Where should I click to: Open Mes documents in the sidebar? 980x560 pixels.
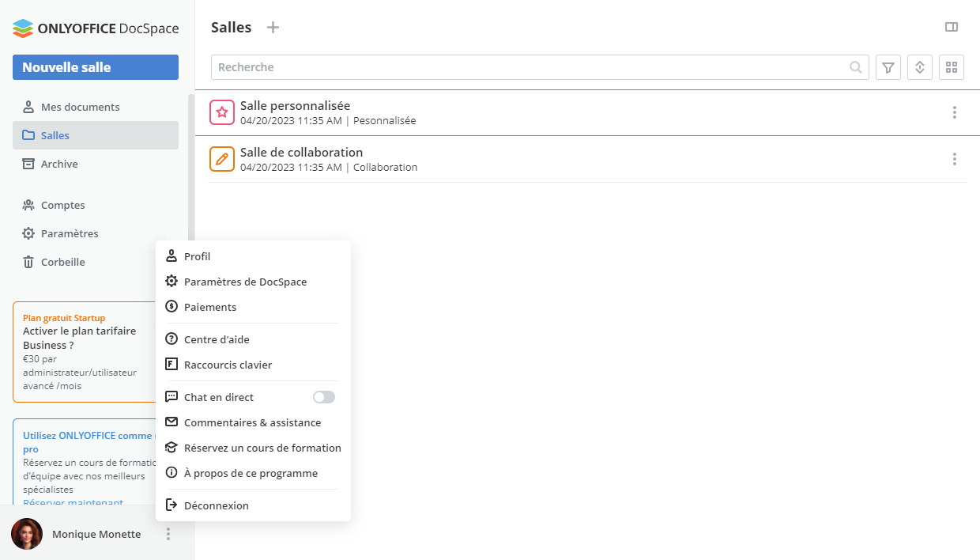(x=96, y=107)
